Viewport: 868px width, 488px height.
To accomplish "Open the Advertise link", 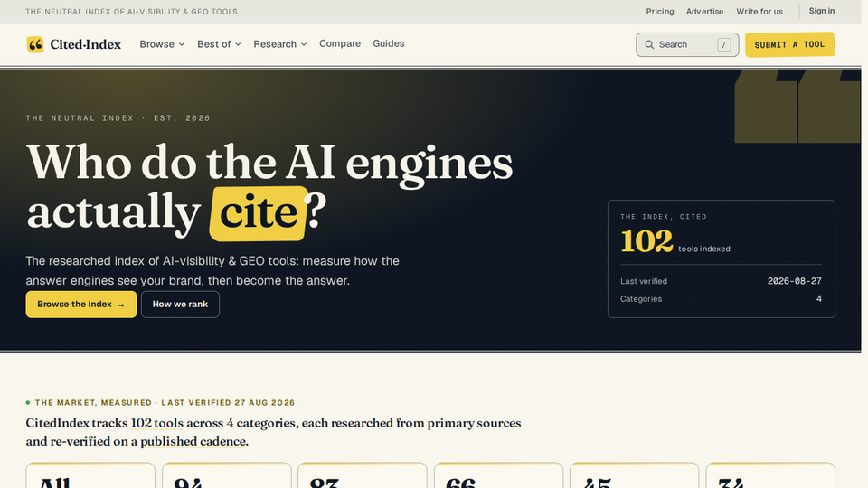I will coord(704,12).
